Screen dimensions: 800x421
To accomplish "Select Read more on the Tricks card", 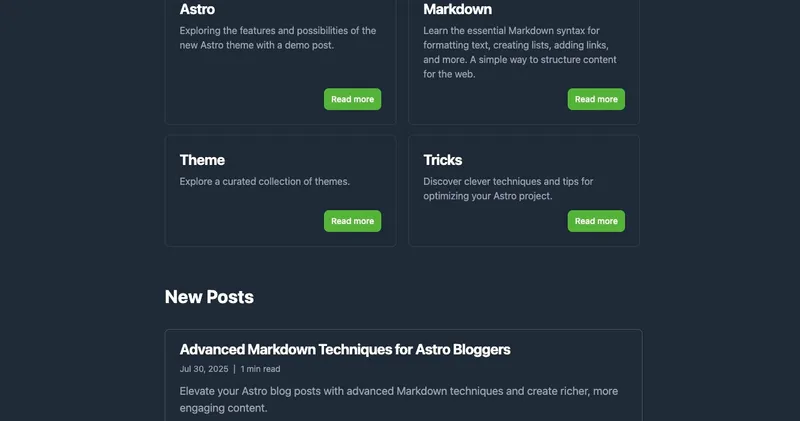I will [x=596, y=221].
